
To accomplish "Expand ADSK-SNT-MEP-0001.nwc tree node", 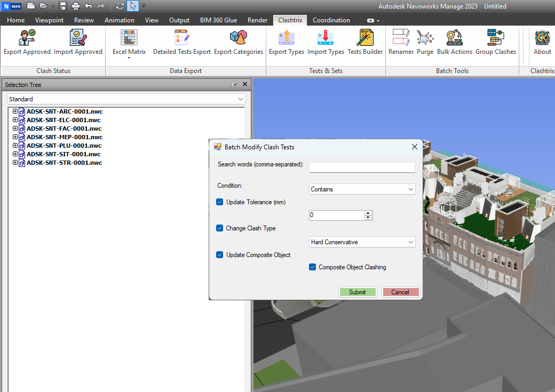I will (15, 137).
